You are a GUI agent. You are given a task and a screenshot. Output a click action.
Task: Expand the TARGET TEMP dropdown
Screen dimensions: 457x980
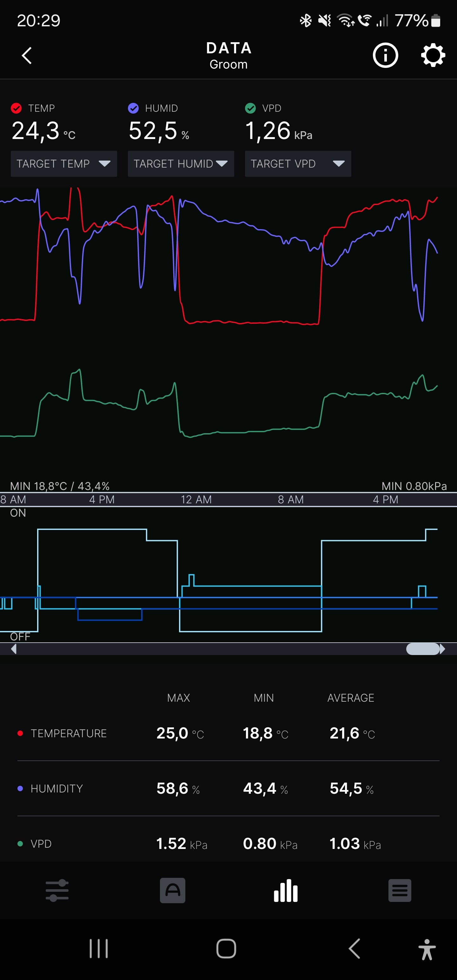pos(63,163)
